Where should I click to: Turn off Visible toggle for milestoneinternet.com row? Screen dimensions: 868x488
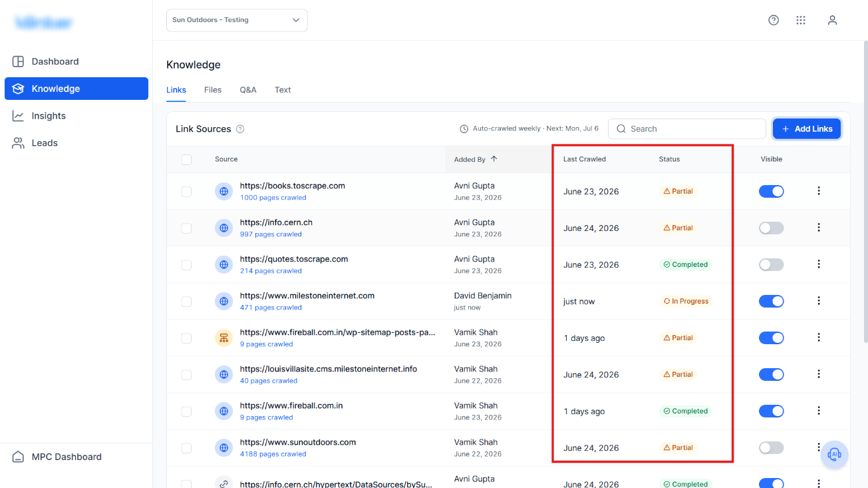772,301
